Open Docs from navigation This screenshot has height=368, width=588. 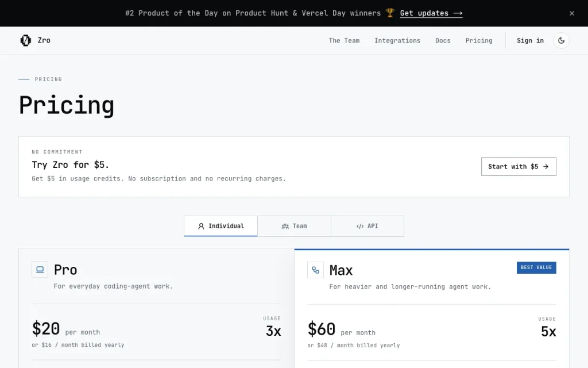pyautogui.click(x=443, y=41)
